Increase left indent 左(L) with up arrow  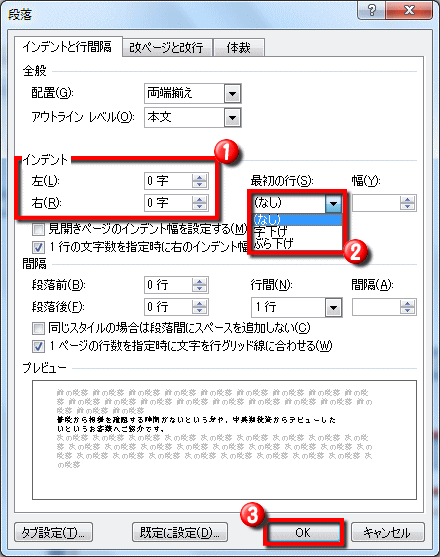click(199, 177)
